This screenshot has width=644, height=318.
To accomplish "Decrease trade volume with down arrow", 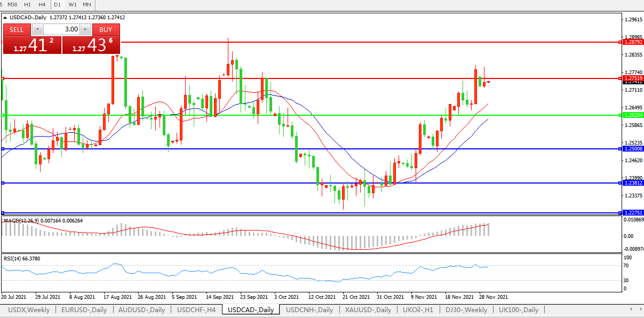I will pos(37,29).
